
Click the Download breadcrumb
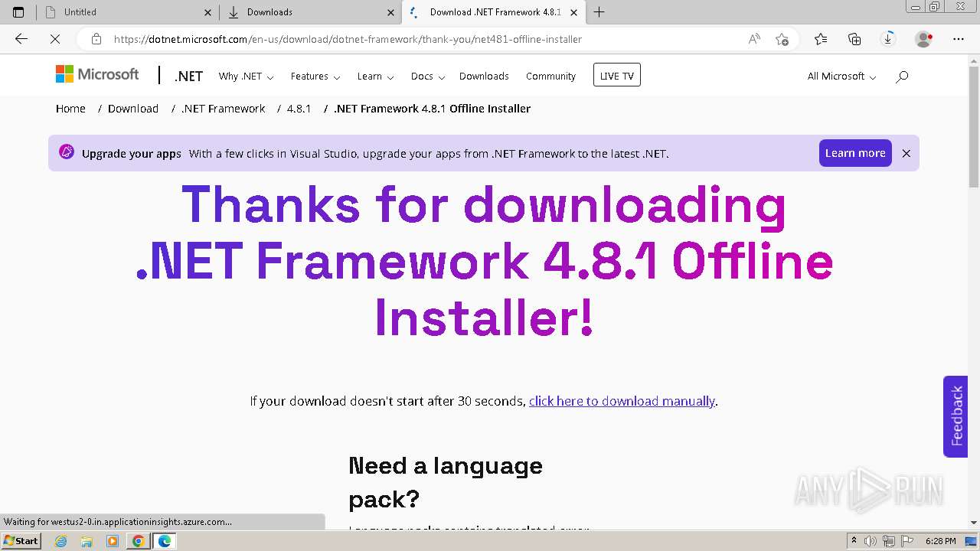pos(133,109)
